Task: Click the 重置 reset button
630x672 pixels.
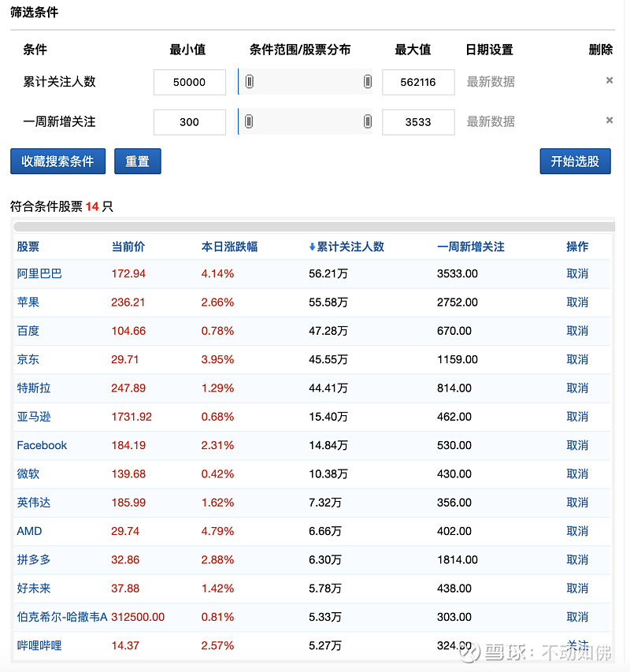Action: [x=138, y=162]
